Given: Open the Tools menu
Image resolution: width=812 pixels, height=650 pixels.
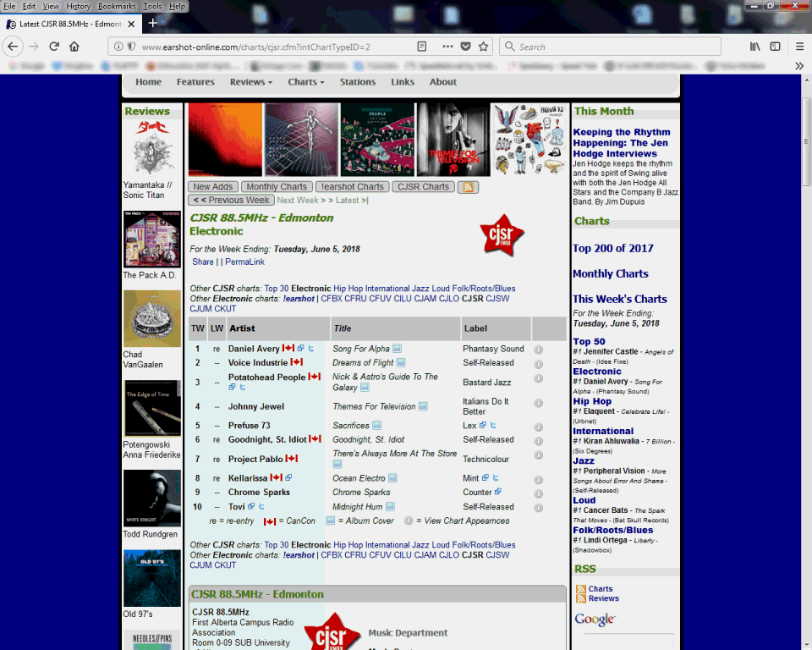Looking at the screenshot, I should [x=152, y=6].
